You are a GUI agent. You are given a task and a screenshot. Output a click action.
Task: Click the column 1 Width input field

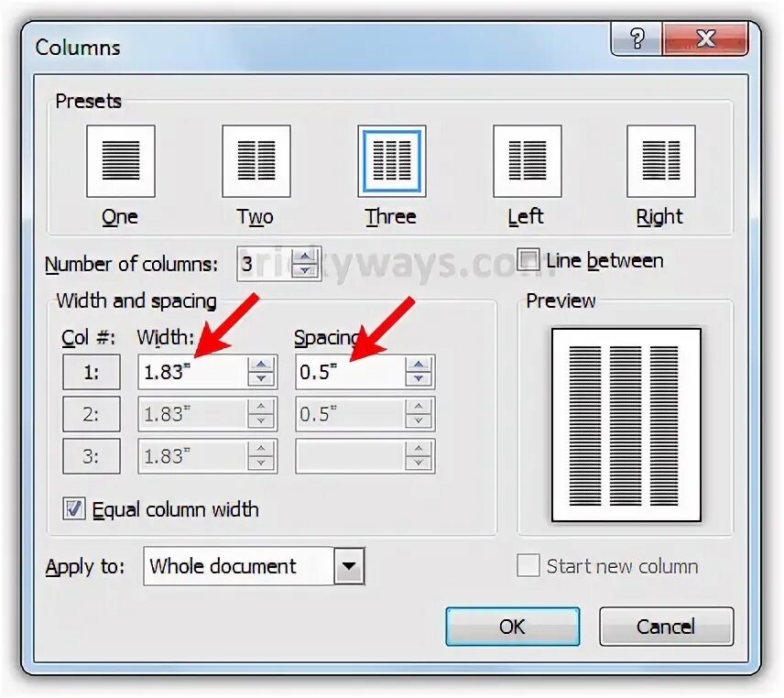click(193, 372)
